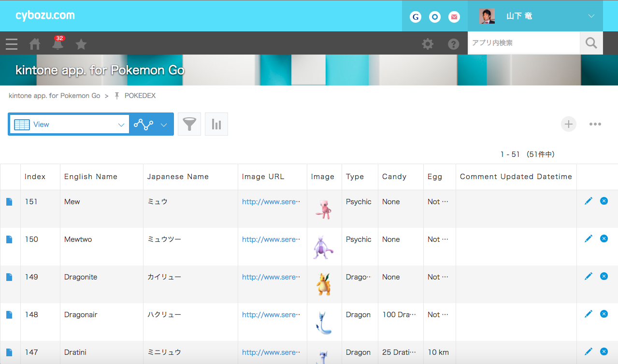Go to the portal home icon

coord(35,44)
